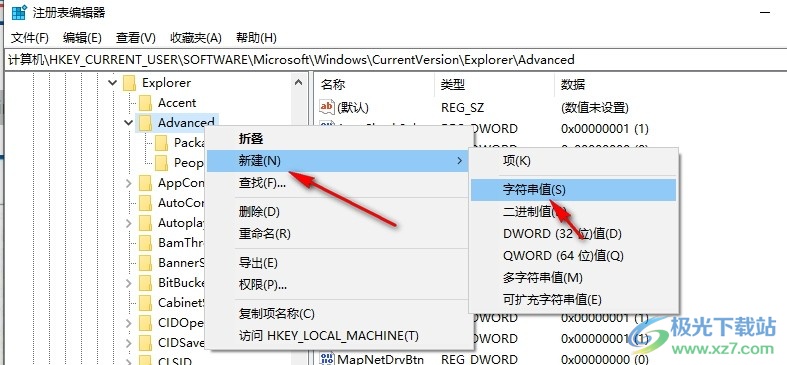The width and height of the screenshot is (787, 365).
Task: Expand the AppCon... tree node
Action: coord(128,183)
